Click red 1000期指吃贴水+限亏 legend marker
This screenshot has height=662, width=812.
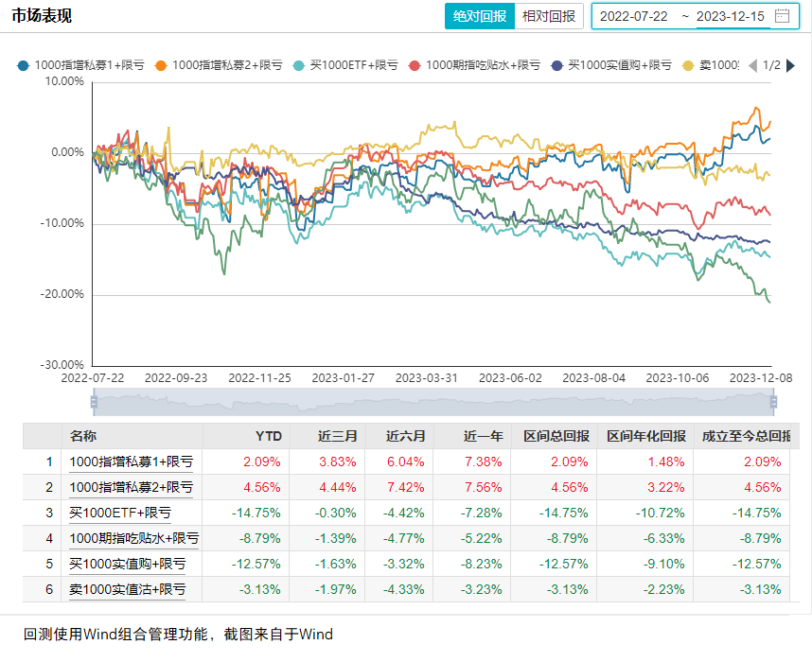[x=415, y=65]
